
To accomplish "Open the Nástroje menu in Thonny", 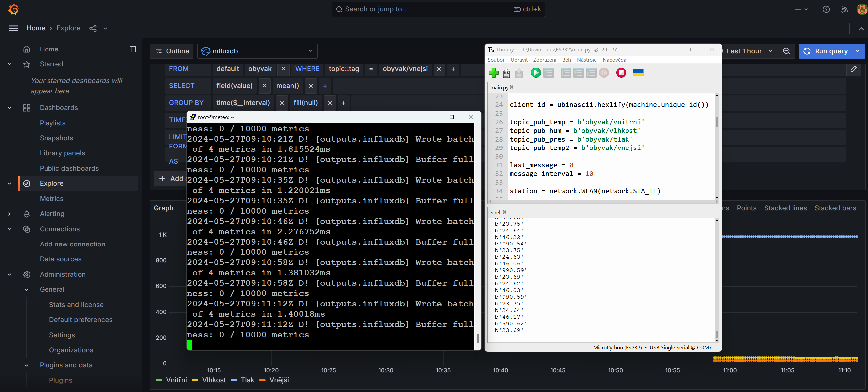I will (586, 60).
